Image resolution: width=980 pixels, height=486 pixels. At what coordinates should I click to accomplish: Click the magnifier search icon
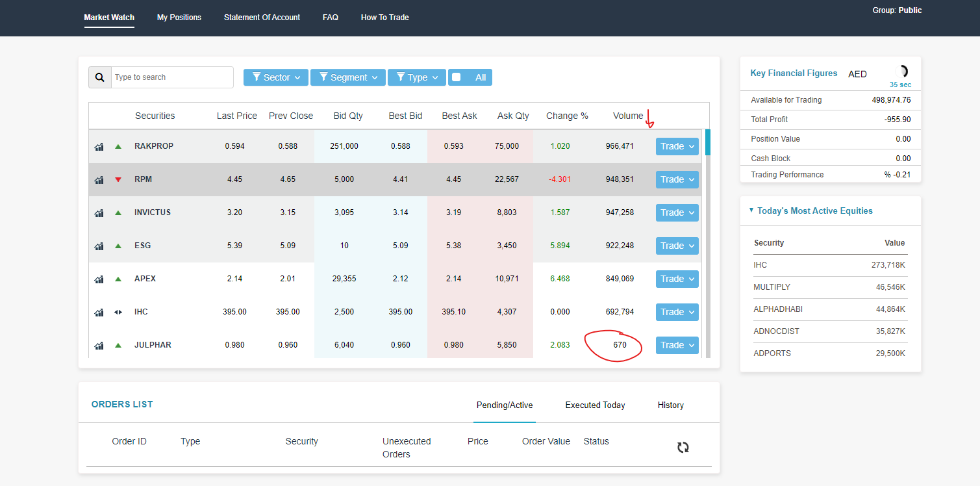(99, 77)
